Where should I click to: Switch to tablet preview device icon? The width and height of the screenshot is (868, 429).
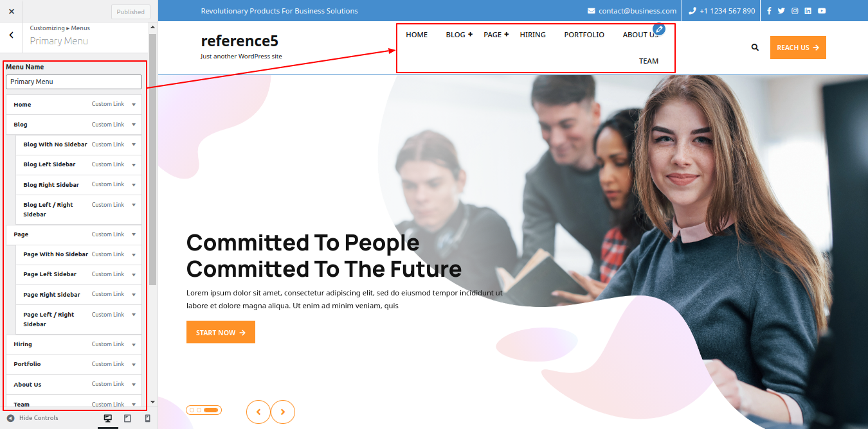[x=127, y=418]
